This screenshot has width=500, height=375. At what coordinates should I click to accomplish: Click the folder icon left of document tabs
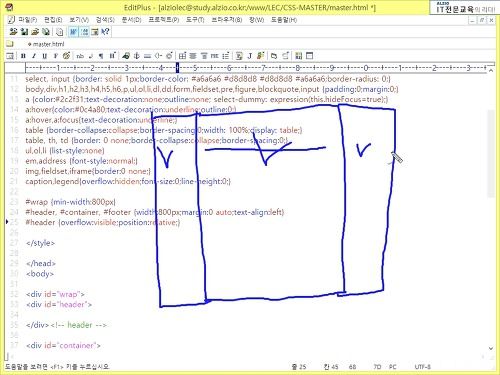tap(10, 44)
